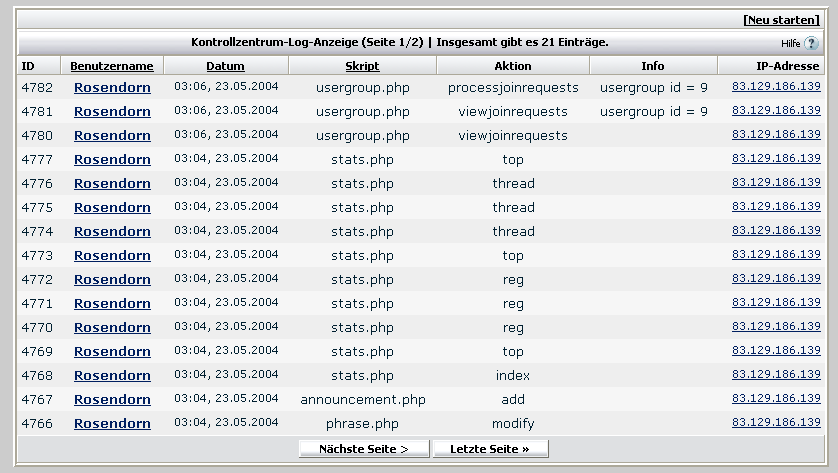Open Rosendorn profile in row 4777
The height and width of the screenshot is (473, 838).
pyautogui.click(x=112, y=160)
